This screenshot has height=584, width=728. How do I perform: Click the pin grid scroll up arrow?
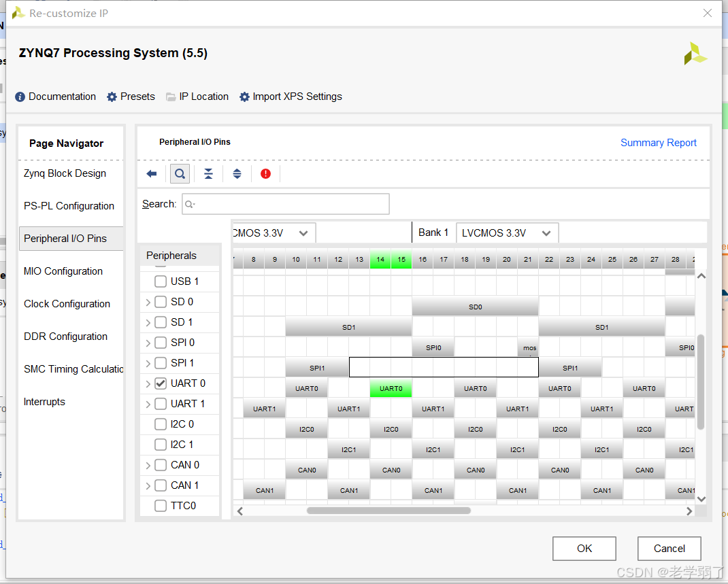(701, 276)
